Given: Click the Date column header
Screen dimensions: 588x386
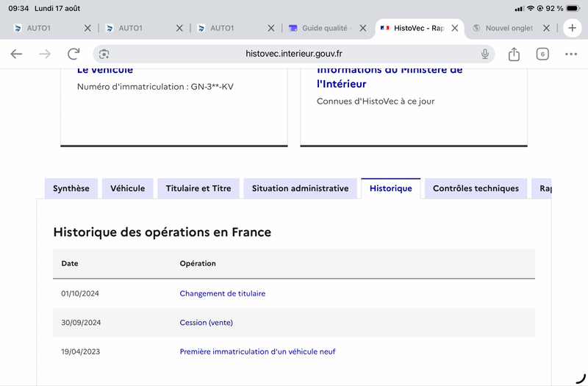Looking at the screenshot, I should 70,263.
